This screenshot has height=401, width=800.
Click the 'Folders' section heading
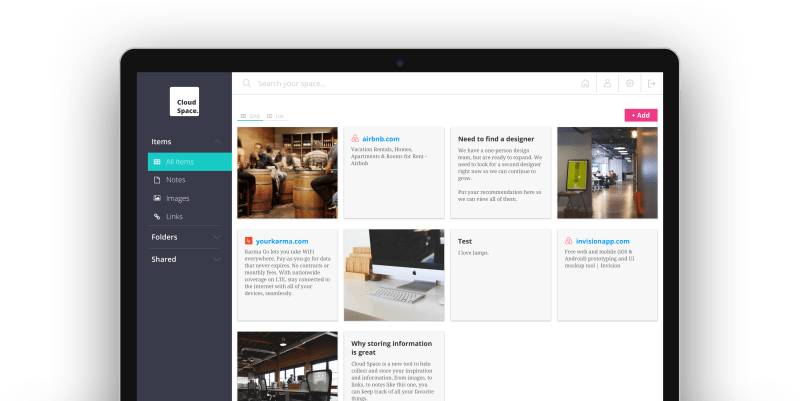point(164,237)
